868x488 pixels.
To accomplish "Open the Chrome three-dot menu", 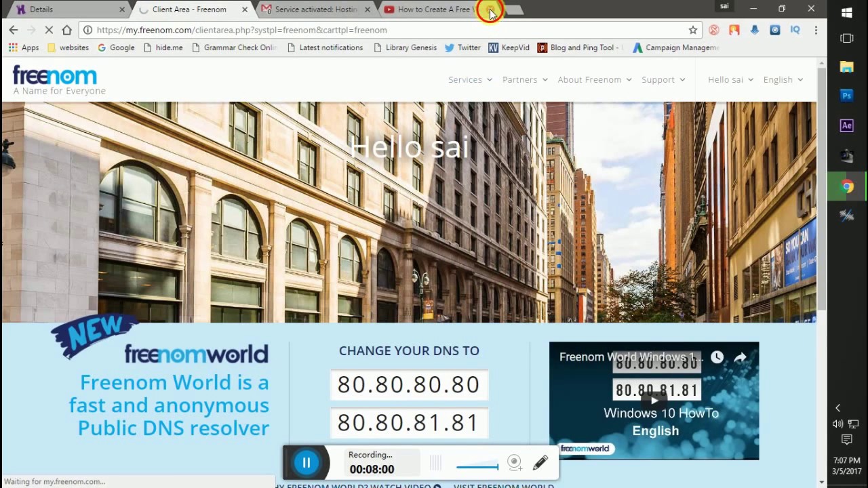I will pos(816,30).
